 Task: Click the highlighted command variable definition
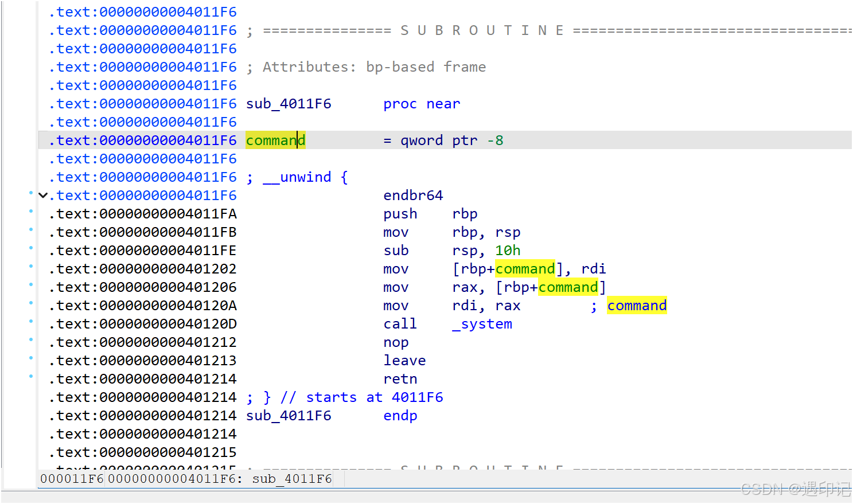(275, 140)
